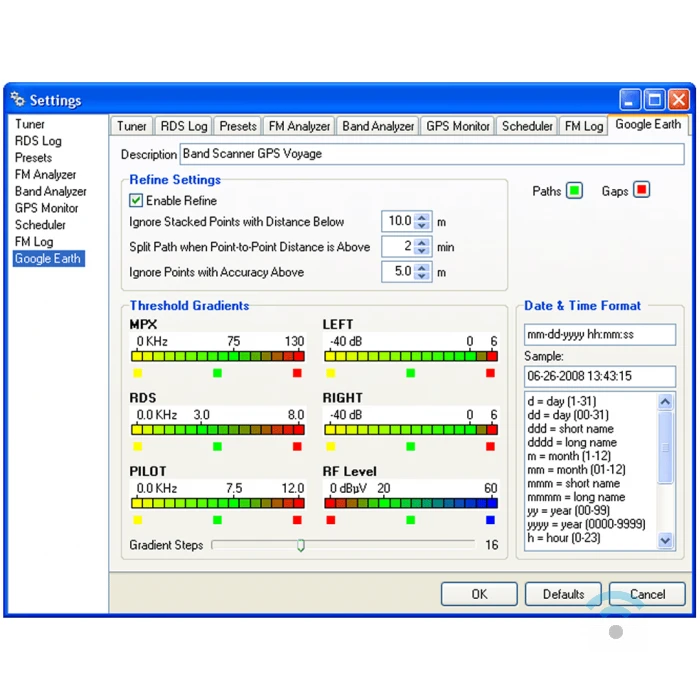Click the OK button
This screenshot has width=700, height=700.
pyautogui.click(x=479, y=594)
